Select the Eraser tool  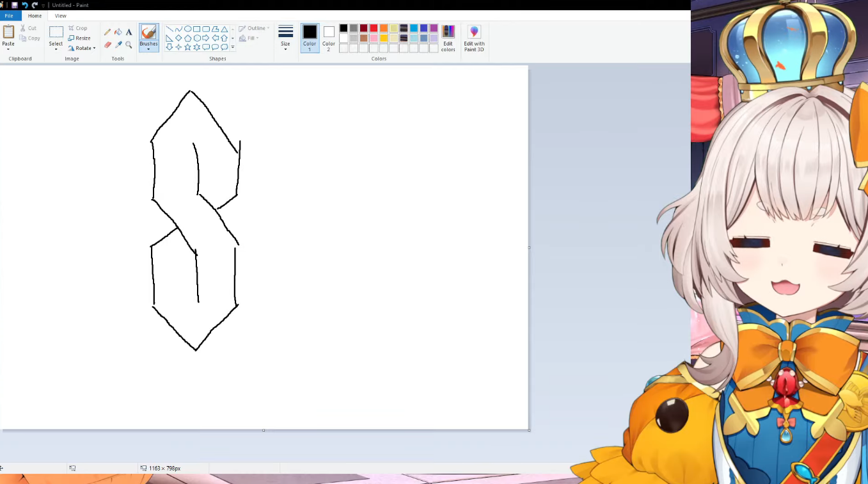tap(107, 45)
